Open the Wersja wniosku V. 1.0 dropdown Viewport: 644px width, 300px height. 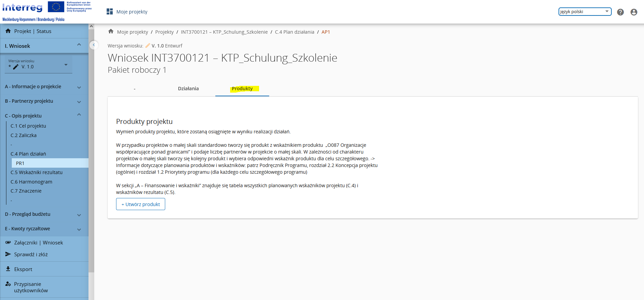[38, 65]
